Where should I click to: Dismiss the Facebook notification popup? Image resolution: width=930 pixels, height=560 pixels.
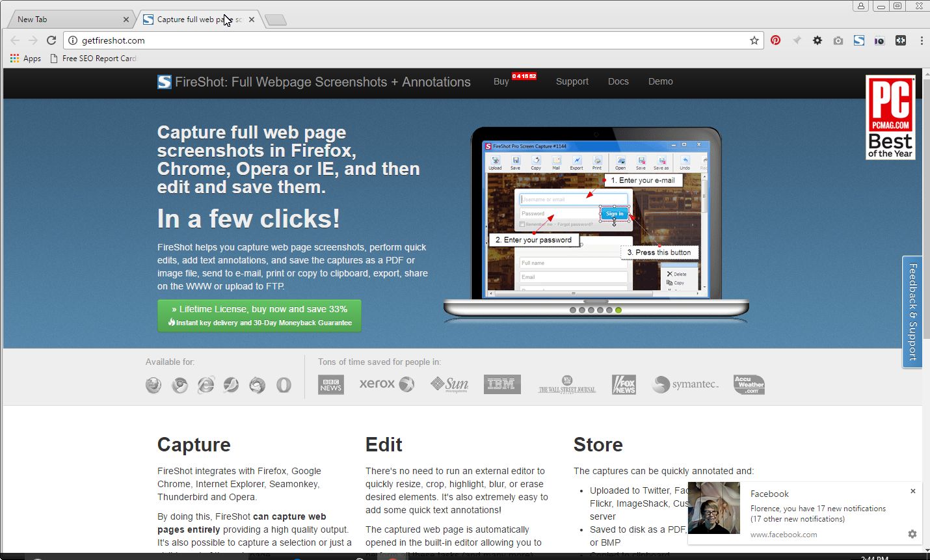coord(913,491)
